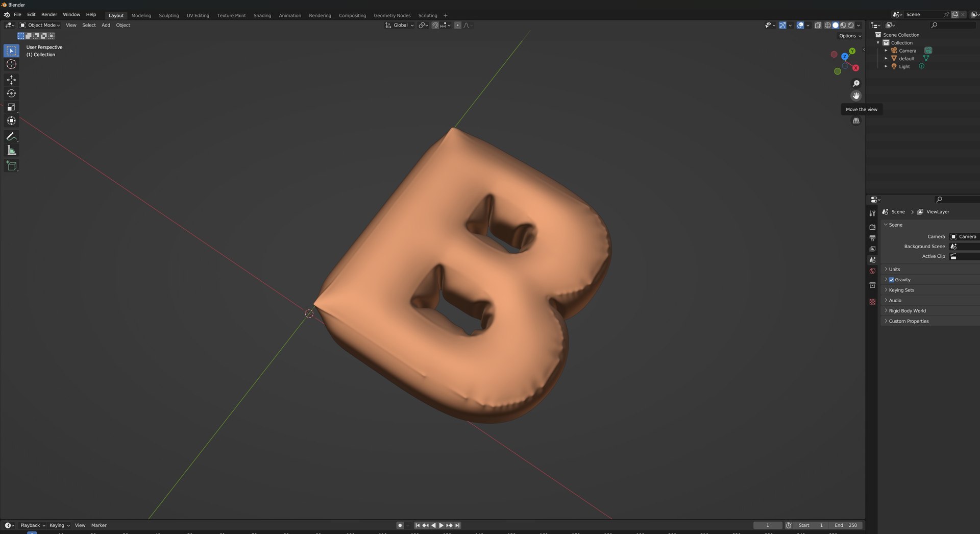Viewport: 980px width, 534px height.
Task: Click the current frame number field
Action: pyautogui.click(x=767, y=525)
